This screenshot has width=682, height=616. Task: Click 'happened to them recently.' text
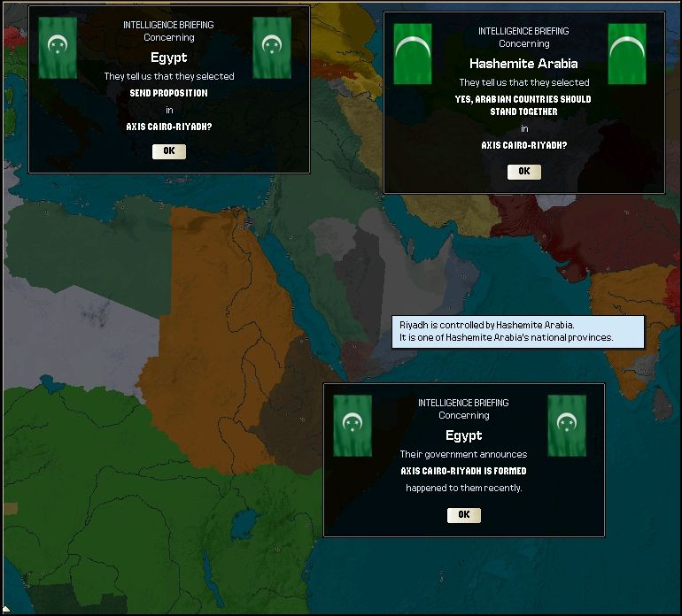(463, 488)
